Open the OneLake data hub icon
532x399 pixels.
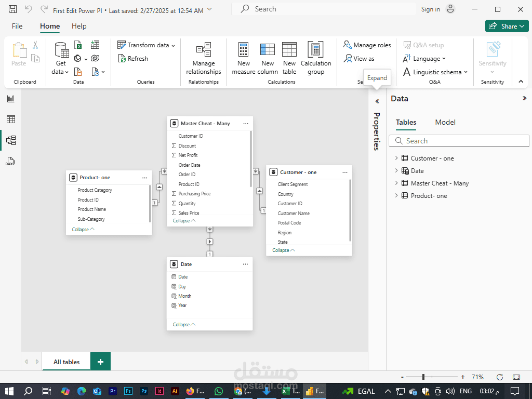pyautogui.click(x=78, y=58)
